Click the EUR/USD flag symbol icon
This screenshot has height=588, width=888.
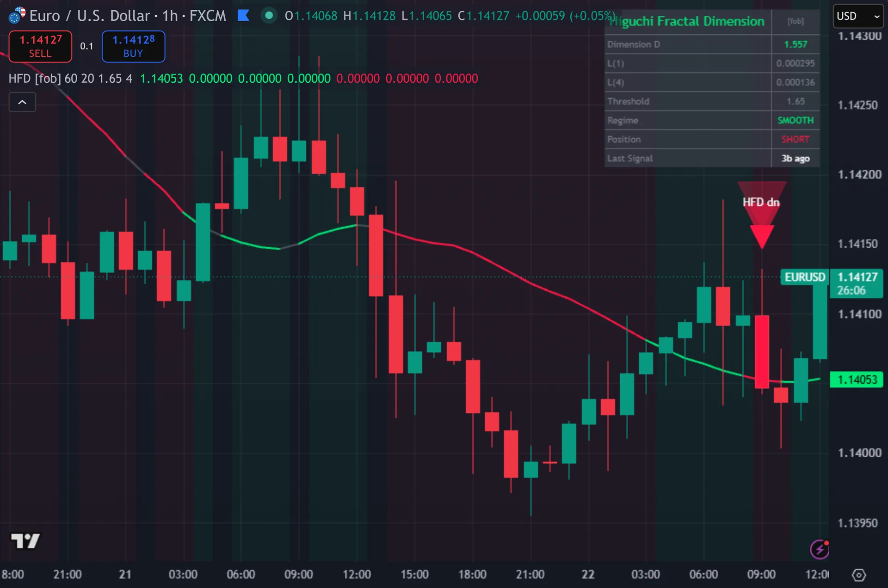tap(17, 16)
